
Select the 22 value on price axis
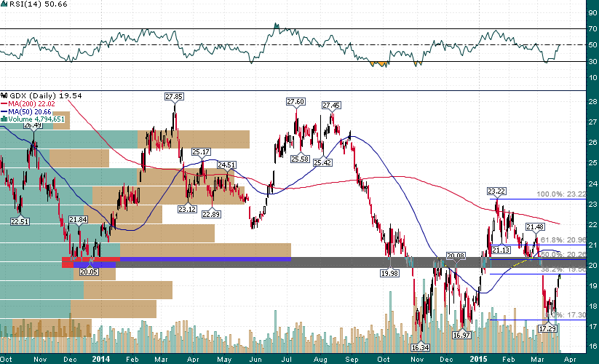[593, 224]
